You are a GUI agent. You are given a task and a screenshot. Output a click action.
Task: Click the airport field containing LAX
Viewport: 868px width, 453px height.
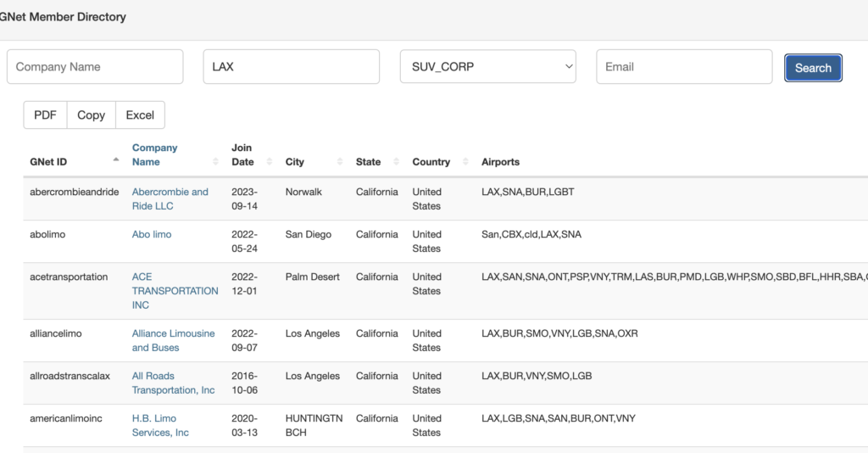tap(291, 67)
